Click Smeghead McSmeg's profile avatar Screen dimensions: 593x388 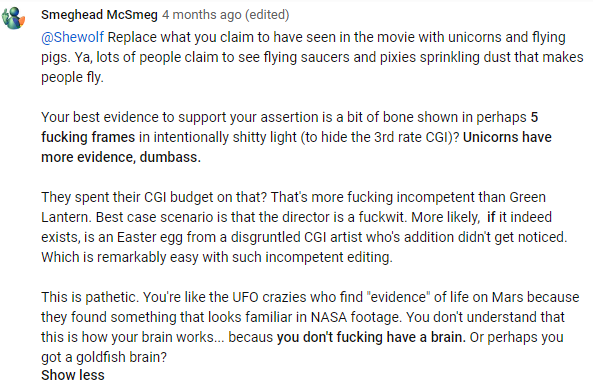14,18
